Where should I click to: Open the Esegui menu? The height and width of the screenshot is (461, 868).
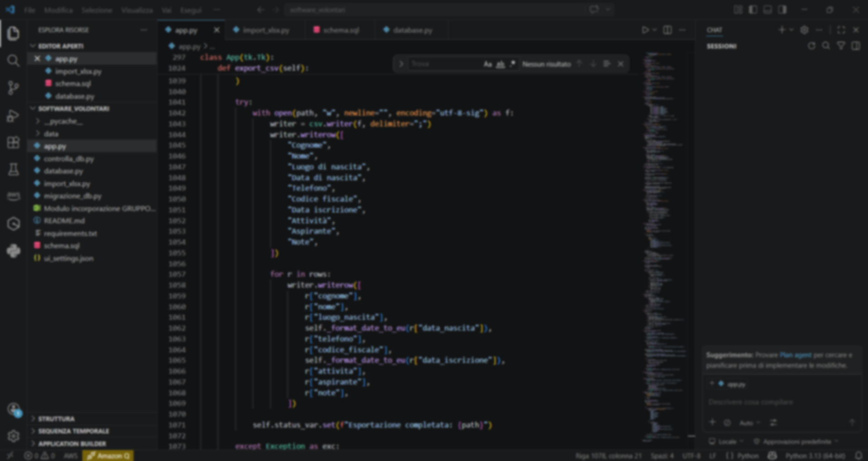191,10
